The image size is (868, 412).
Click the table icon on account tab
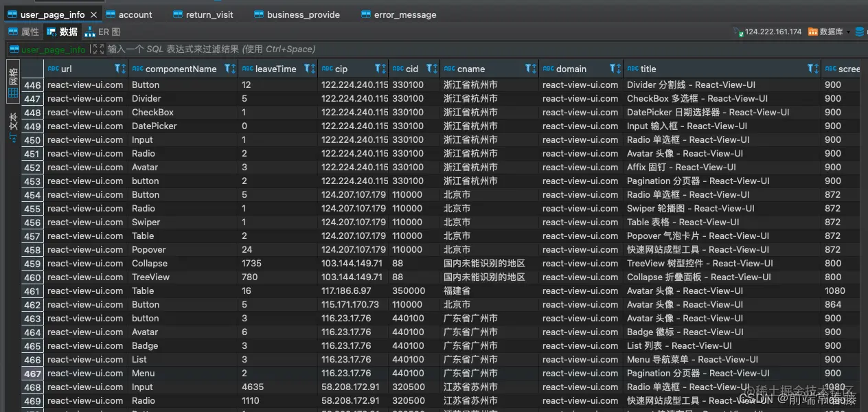point(111,14)
